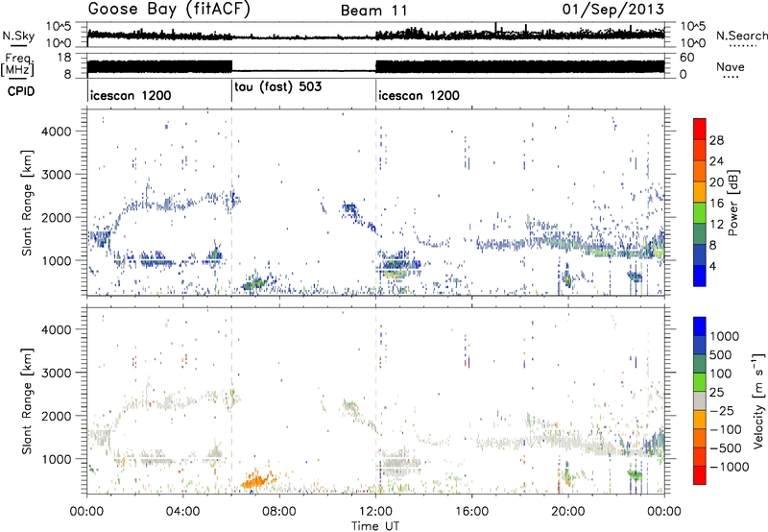Image resolution: width=768 pixels, height=532 pixels.
Task: Click the 'Velocity [m s-1]' colorbar label
Action: [x=758, y=400]
